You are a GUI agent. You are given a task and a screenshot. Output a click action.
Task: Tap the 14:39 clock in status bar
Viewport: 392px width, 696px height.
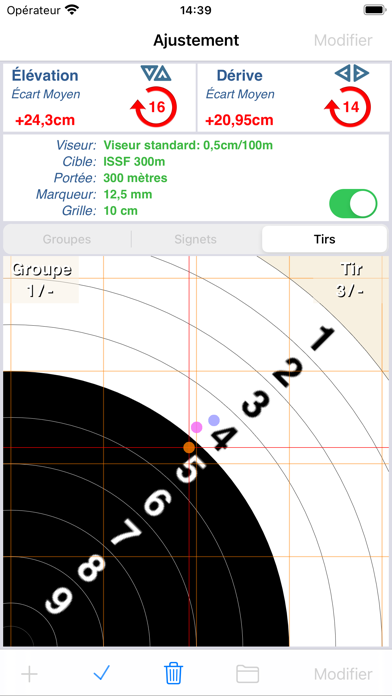tap(196, 10)
